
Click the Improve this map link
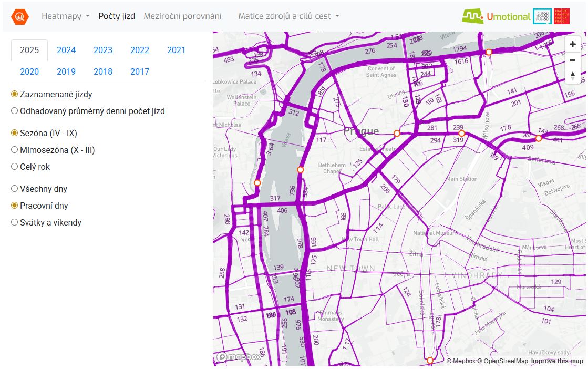[x=556, y=361]
